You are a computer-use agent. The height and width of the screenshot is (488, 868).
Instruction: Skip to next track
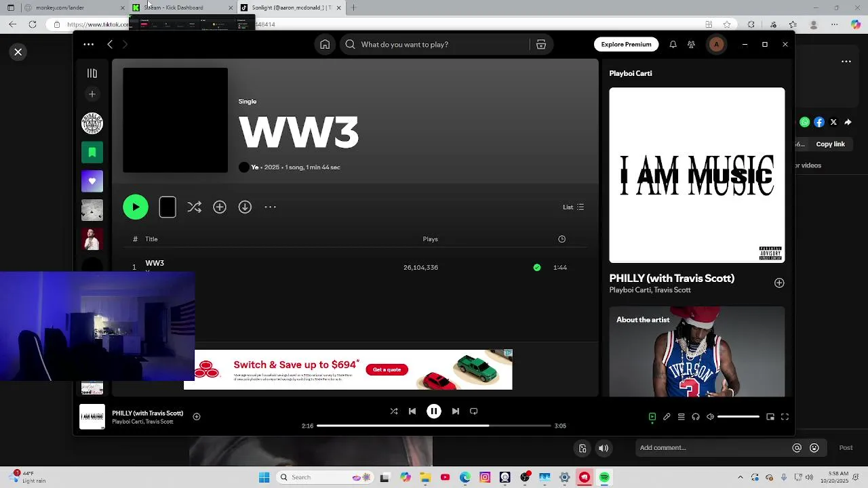[456, 411]
